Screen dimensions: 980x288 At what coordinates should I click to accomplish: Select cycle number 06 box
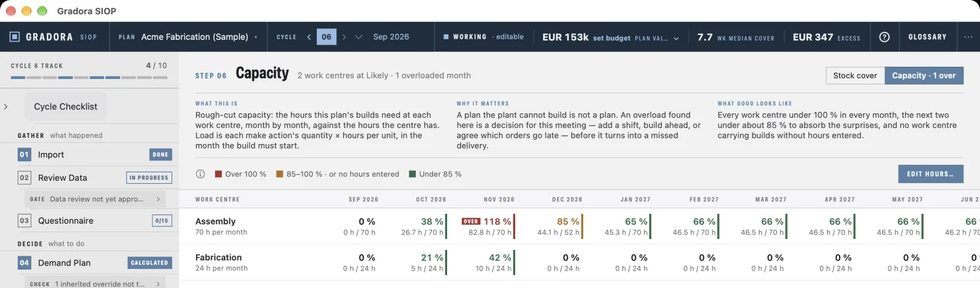[x=326, y=37]
